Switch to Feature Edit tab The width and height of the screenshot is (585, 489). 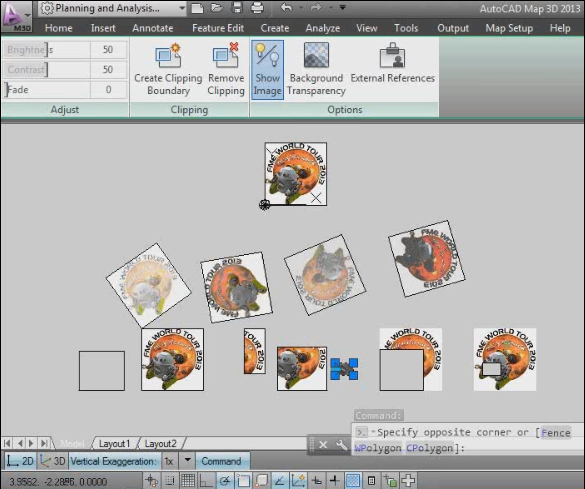coord(218,28)
